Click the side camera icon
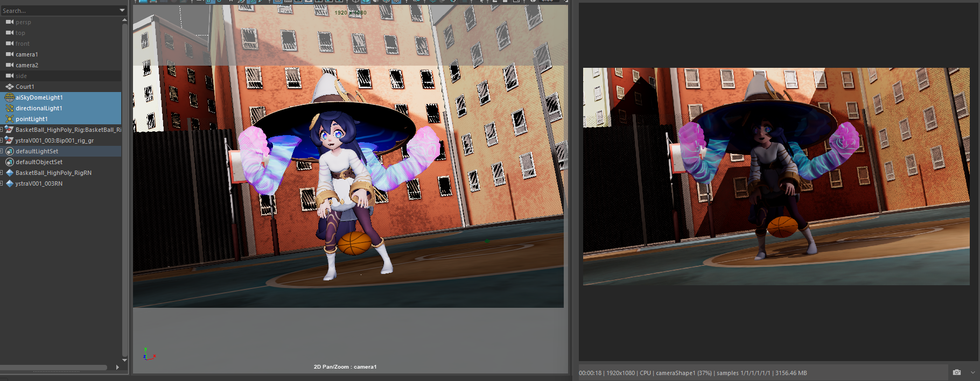The height and width of the screenshot is (381, 980). point(9,76)
